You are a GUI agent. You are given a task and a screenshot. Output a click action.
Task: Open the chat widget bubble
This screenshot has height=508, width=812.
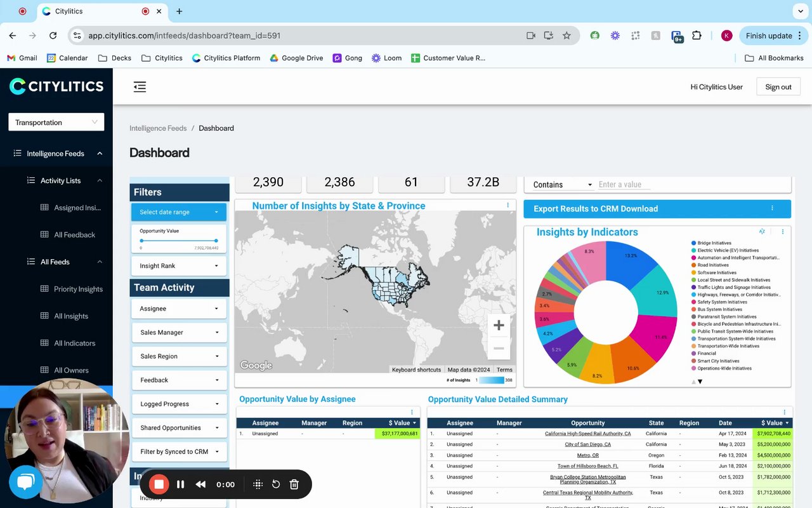(x=25, y=483)
